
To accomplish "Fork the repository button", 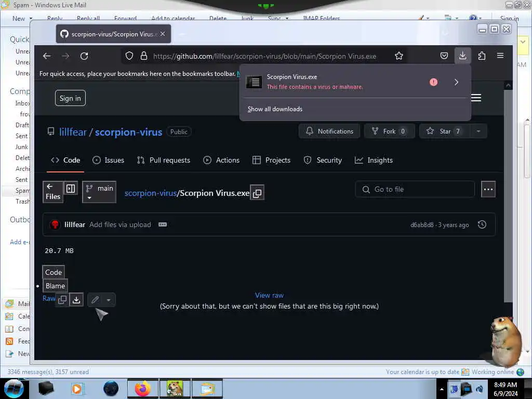I will (389, 131).
